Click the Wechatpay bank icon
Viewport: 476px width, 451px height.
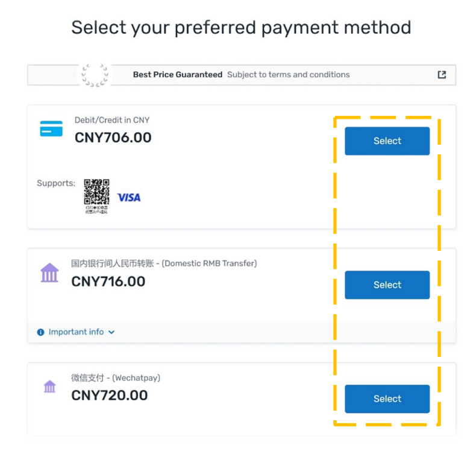49,386
